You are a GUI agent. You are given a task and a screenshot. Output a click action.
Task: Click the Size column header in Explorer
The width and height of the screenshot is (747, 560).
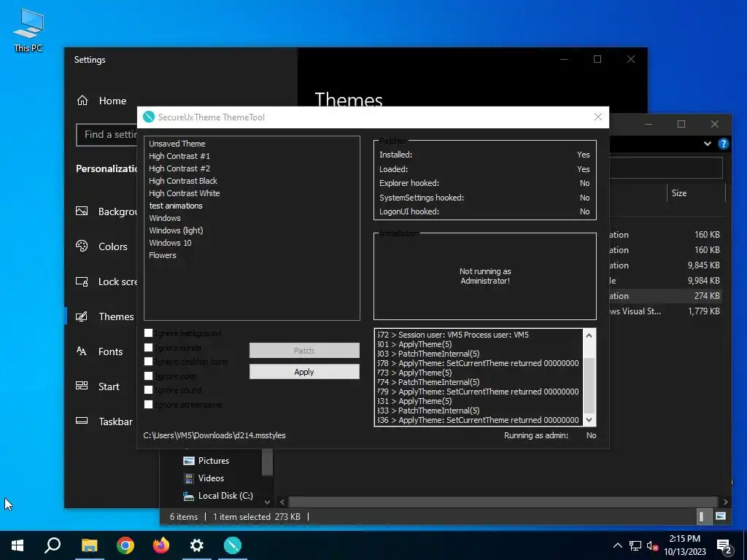679,193
